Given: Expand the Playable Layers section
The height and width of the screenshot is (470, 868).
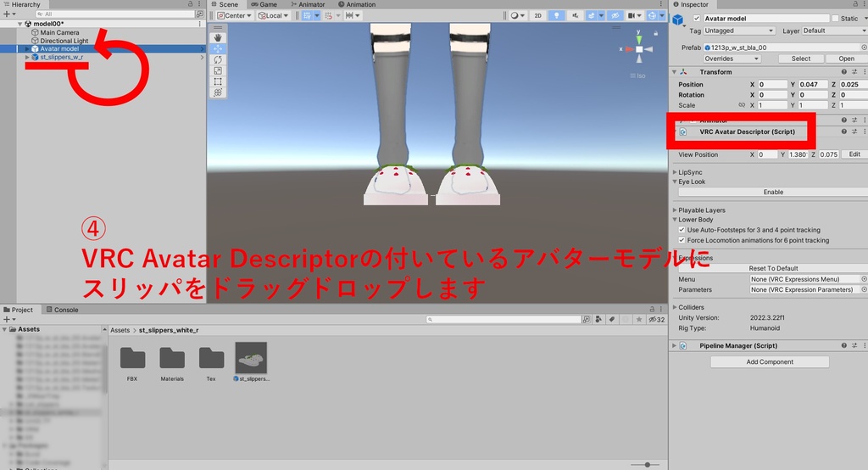Looking at the screenshot, I should coord(675,210).
